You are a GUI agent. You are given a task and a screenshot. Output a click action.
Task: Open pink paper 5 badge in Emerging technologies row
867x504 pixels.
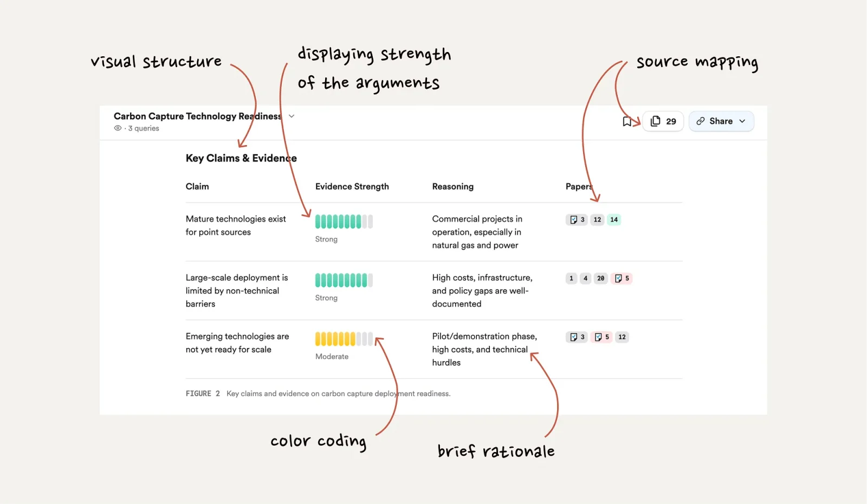coord(601,337)
